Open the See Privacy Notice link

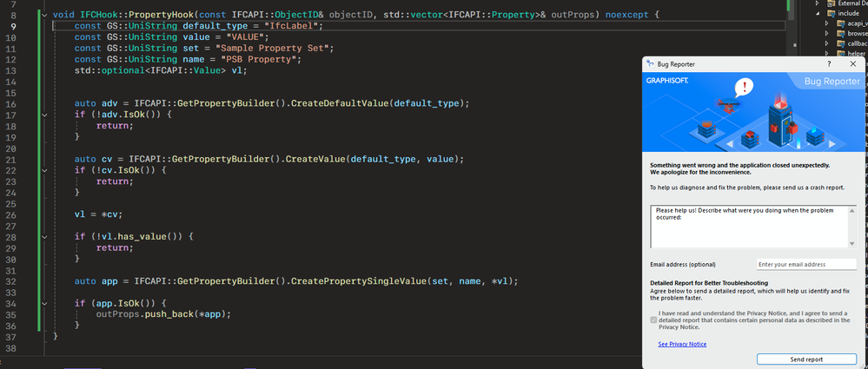coord(682,344)
